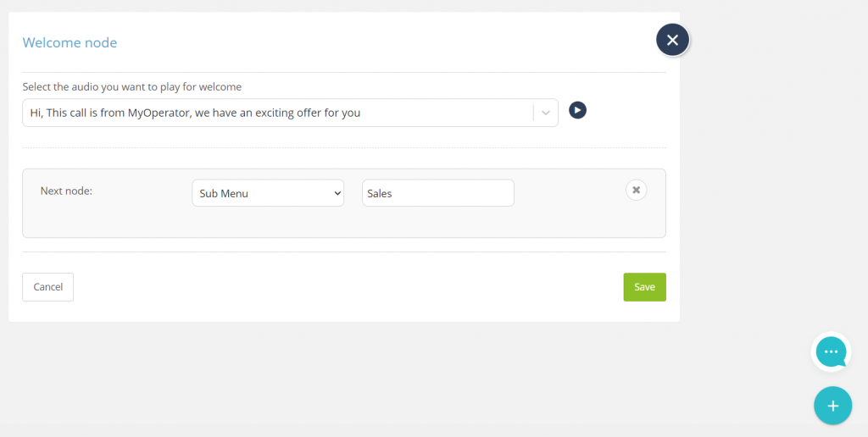This screenshot has width=868, height=437.
Task: Click the 'Next node:' label
Action: (x=66, y=191)
